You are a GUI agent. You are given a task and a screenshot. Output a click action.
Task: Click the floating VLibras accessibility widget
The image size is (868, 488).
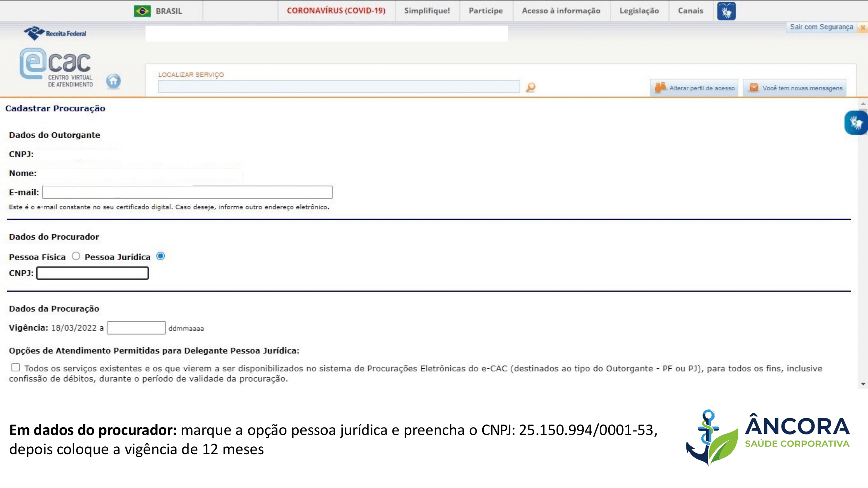pyautogui.click(x=856, y=123)
